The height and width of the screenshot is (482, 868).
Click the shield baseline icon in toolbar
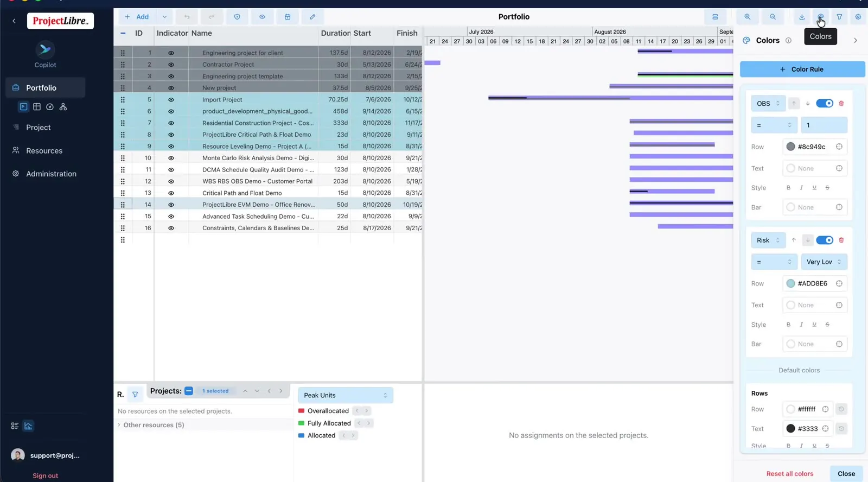tap(237, 17)
